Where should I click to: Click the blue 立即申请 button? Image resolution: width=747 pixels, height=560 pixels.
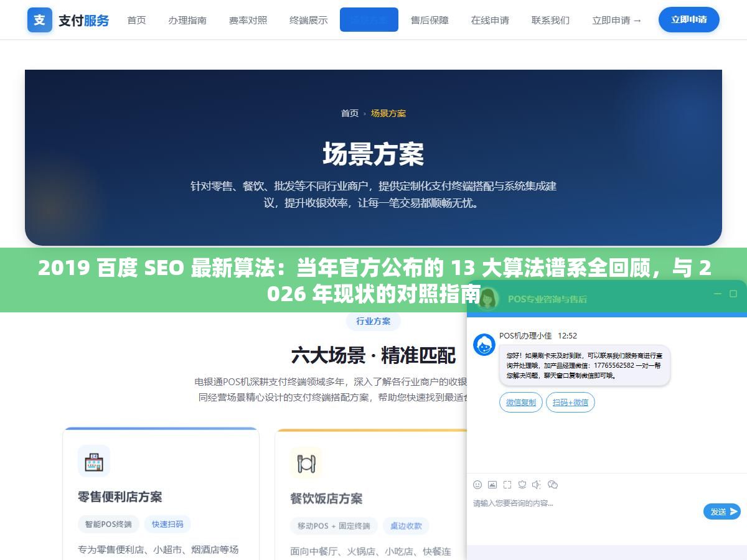click(x=689, y=20)
